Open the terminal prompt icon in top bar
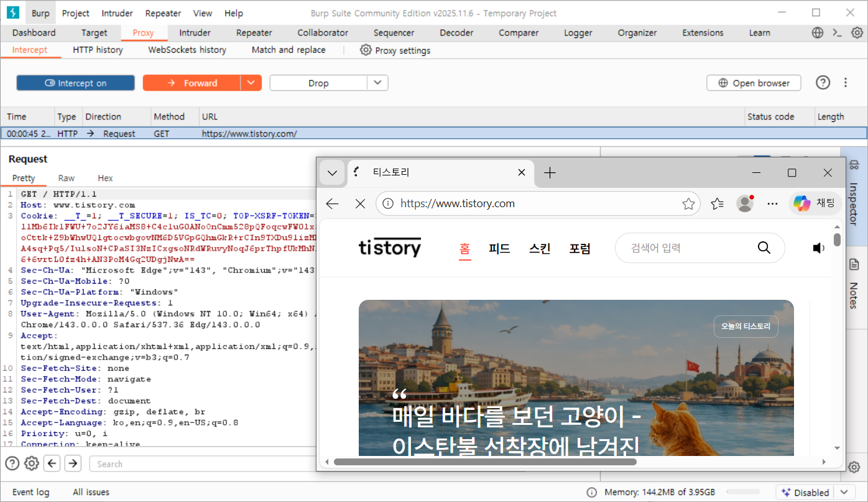 [838, 33]
